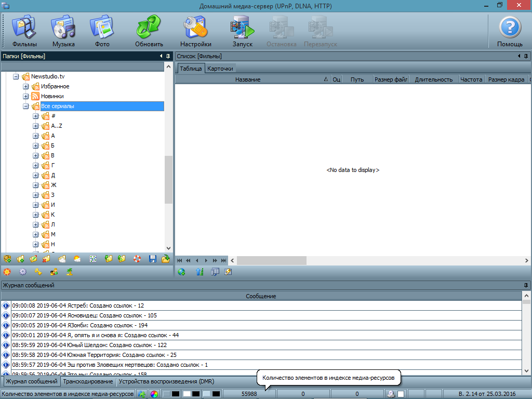Image resolution: width=532 pixels, height=399 pixels.
Task: Expand the Новинки folder node
Action: (x=25, y=97)
